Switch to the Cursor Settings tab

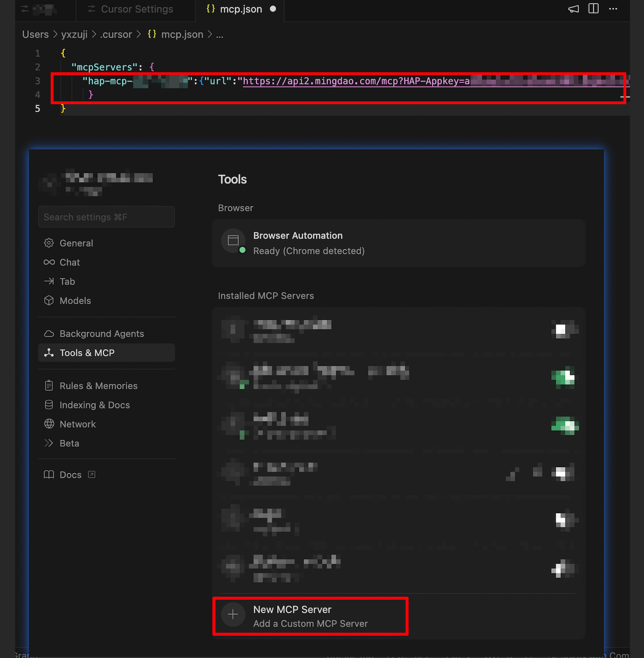[x=136, y=9]
